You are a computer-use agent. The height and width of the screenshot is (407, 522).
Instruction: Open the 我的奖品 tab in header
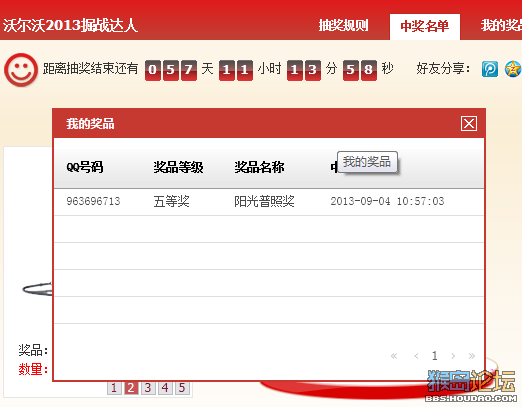[x=501, y=26]
